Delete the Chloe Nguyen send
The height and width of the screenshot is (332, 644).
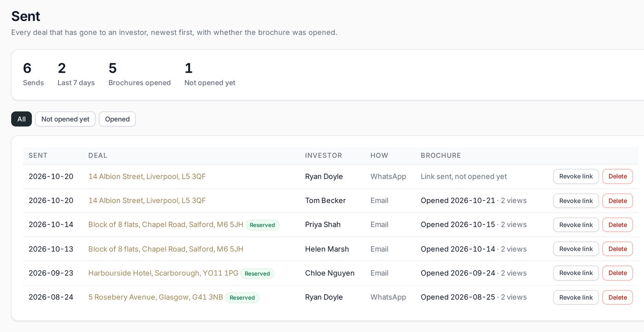coord(618,273)
